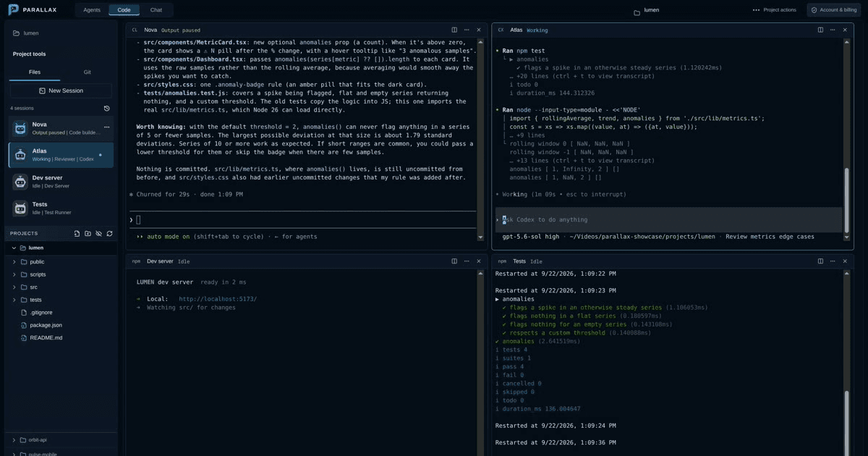Select the Files tab in Project tools

[x=35, y=72]
